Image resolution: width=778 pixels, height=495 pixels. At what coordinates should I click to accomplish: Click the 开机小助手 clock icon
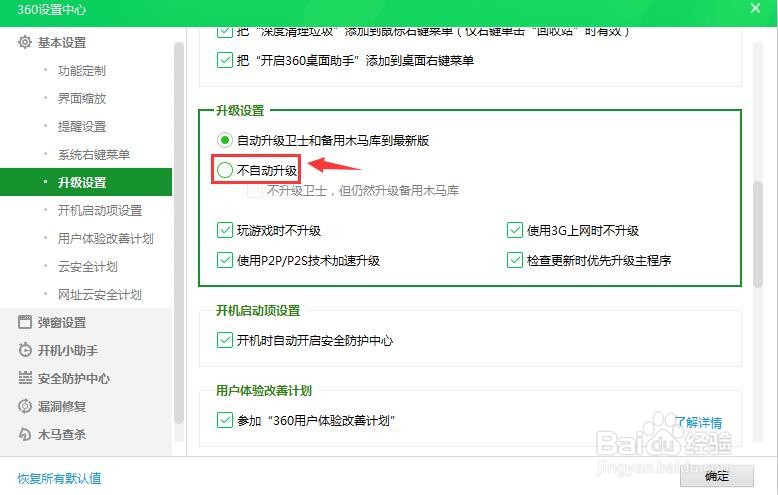click(25, 350)
